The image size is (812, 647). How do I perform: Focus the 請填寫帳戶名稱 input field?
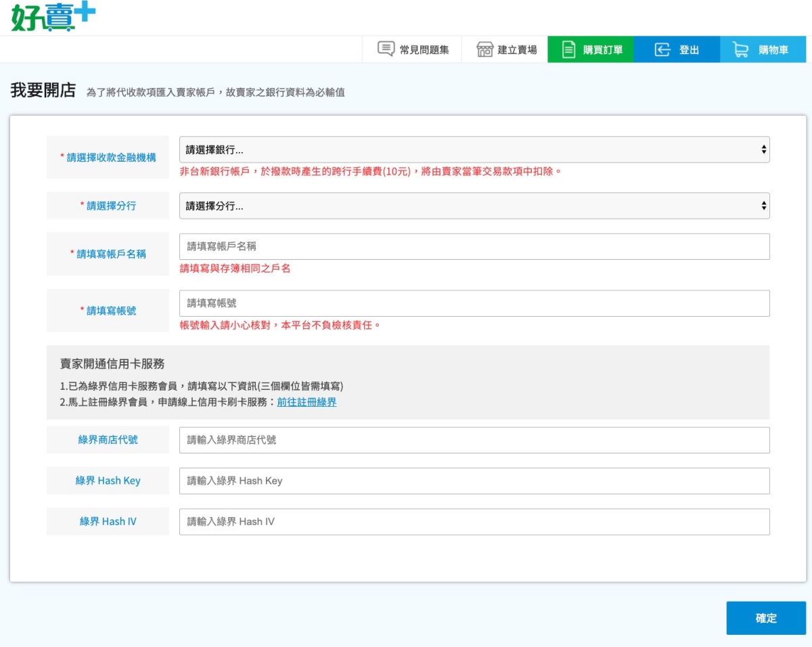point(474,247)
